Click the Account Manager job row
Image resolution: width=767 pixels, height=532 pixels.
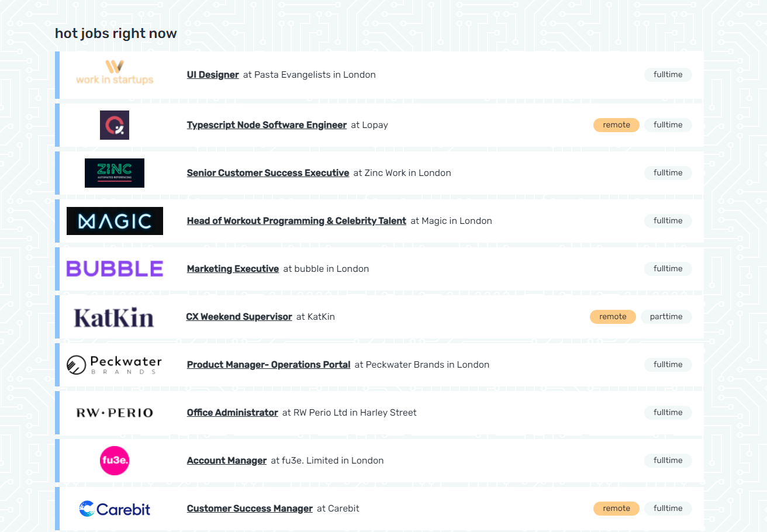coord(227,460)
